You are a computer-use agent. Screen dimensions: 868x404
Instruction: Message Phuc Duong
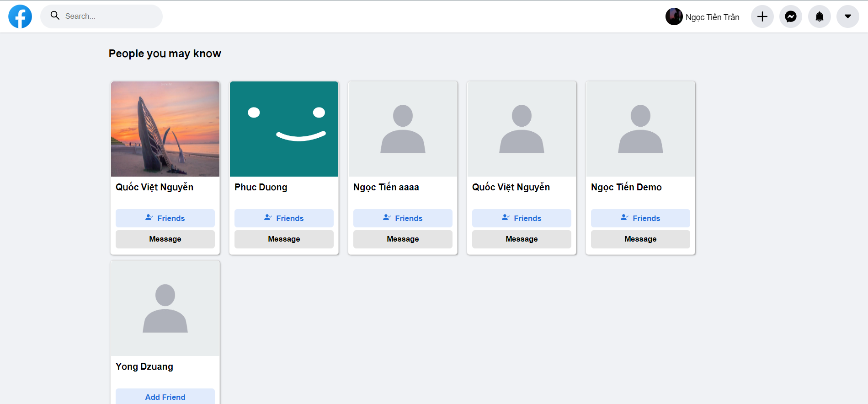click(284, 239)
